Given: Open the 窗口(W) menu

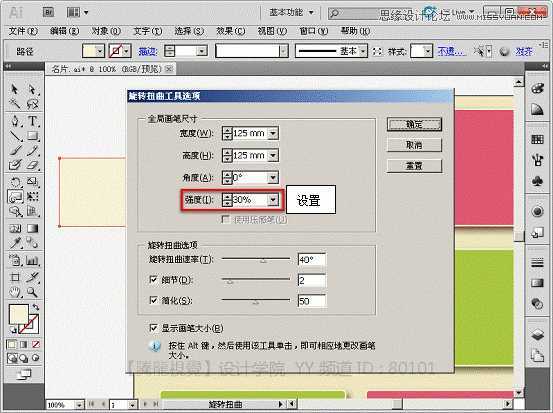Looking at the screenshot, I should point(314,31).
